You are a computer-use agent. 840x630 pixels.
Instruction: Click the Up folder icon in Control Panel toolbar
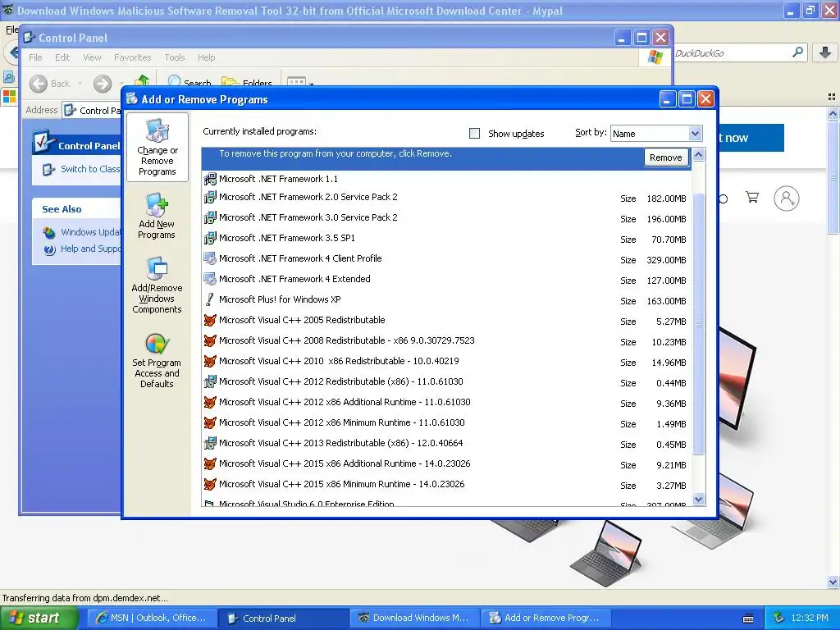142,81
